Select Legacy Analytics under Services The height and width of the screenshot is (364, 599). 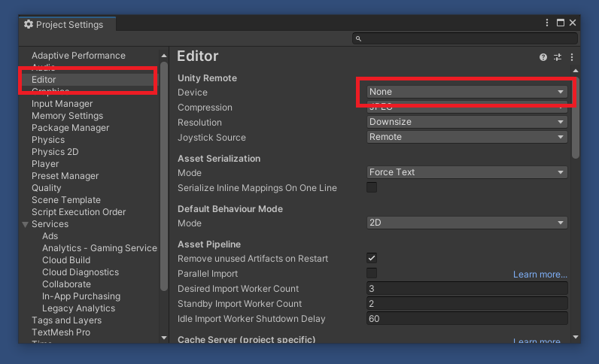pyautogui.click(x=79, y=308)
